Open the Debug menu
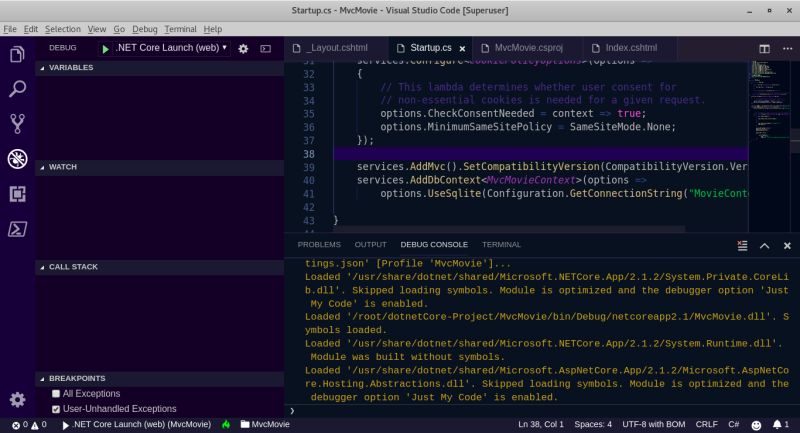Viewport: 800px width, 433px height. (x=145, y=29)
